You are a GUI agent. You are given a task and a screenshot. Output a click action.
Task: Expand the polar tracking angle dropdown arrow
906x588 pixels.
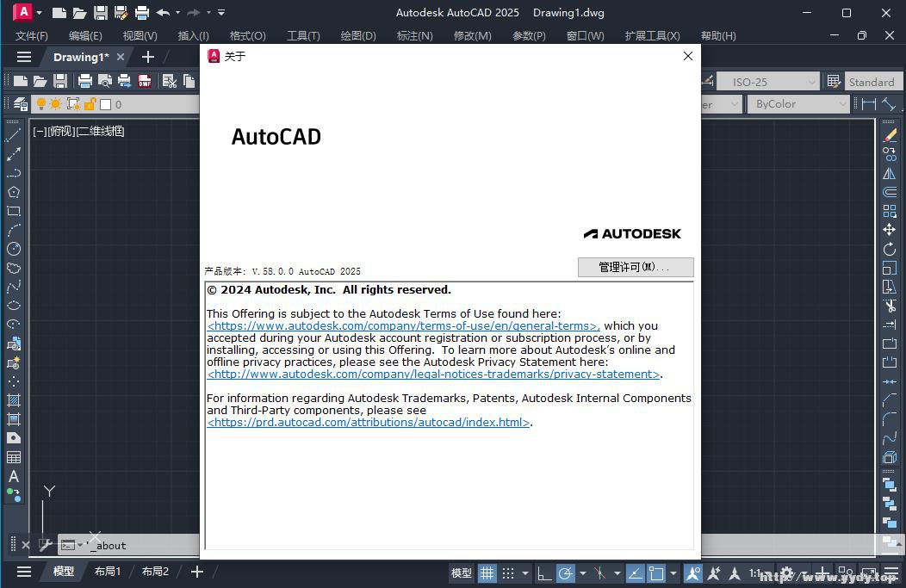[x=582, y=573]
